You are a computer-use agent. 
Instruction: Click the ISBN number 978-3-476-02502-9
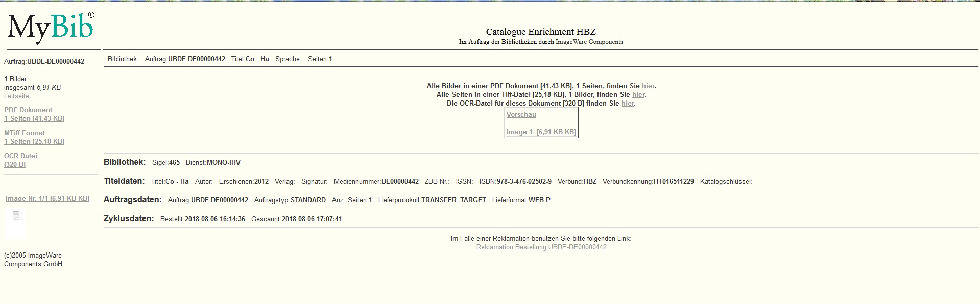tap(524, 182)
